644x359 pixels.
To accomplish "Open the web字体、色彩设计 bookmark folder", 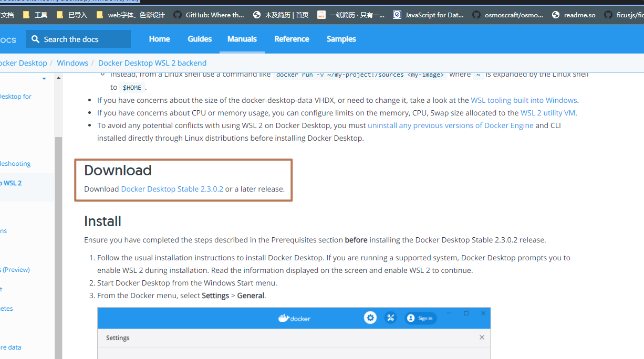I will tap(130, 15).
